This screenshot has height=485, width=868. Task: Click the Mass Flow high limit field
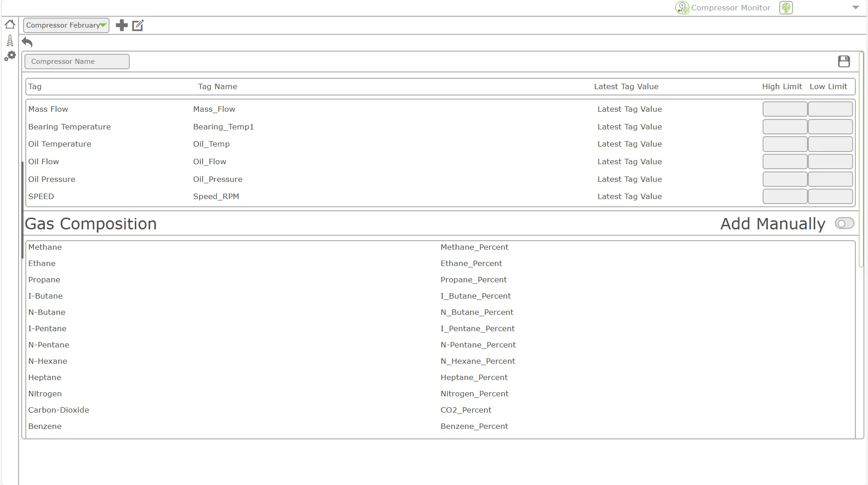[785, 109]
